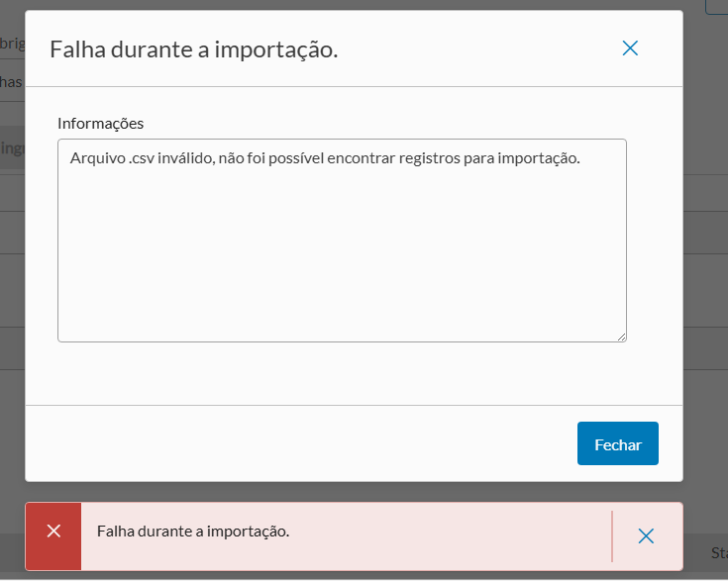Click the empty dialog footer beside Fechar
The image size is (728, 581).
click(x=297, y=443)
